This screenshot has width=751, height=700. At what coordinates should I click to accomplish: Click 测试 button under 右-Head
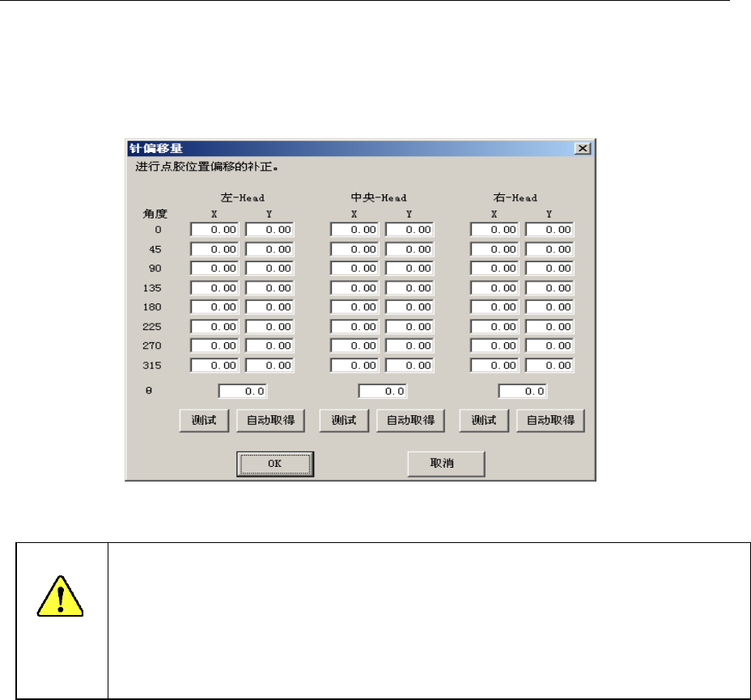click(484, 420)
